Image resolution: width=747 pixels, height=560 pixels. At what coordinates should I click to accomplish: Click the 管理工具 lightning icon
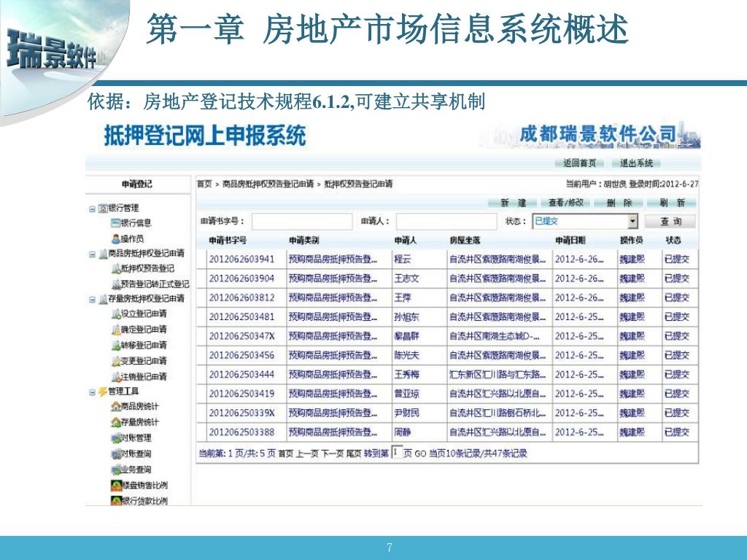103,392
